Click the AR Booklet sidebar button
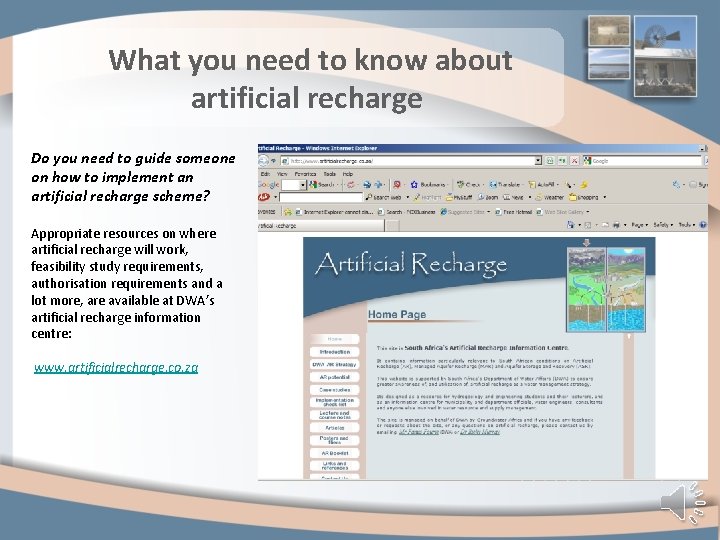720x540 pixels. [335, 453]
